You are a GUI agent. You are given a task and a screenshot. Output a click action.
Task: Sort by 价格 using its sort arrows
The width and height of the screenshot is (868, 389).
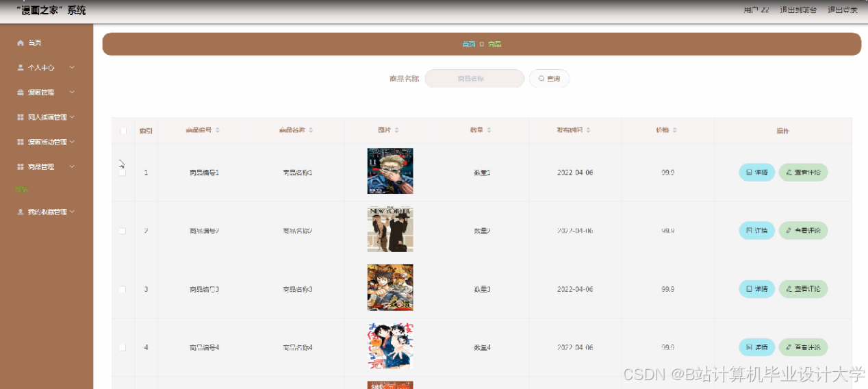click(x=674, y=130)
